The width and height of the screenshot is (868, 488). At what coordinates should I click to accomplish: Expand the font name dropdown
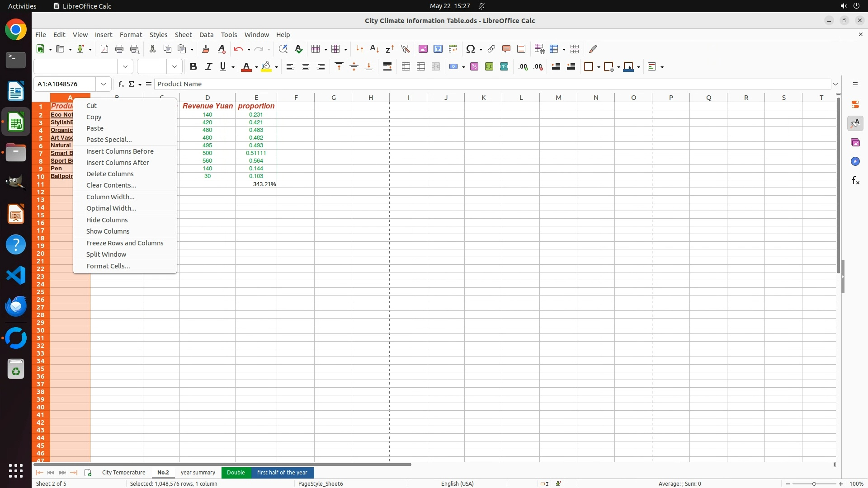point(125,67)
